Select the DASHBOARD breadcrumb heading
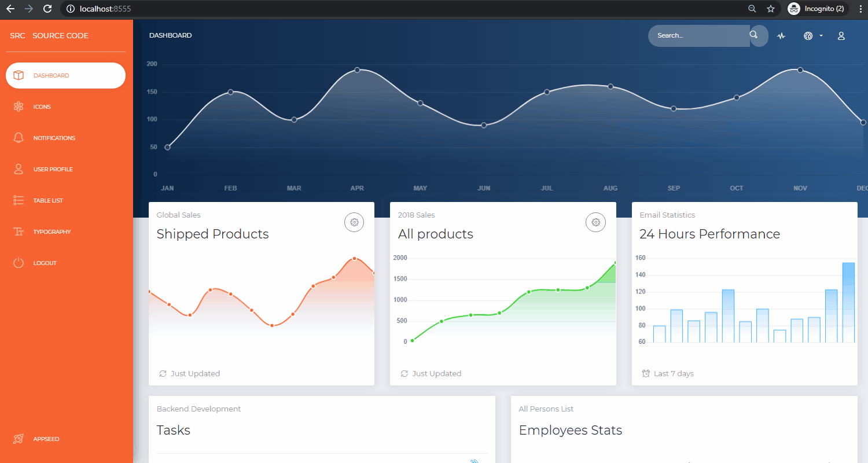The image size is (868, 463). (x=170, y=35)
